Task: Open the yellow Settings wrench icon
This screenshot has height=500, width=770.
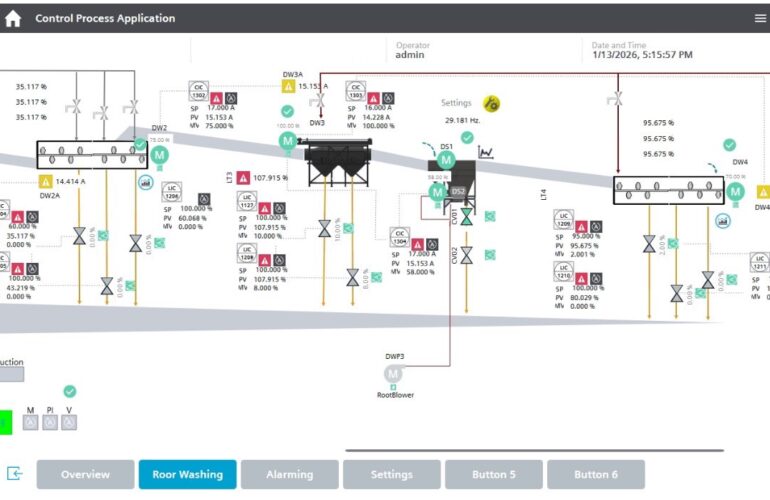Action: click(x=491, y=103)
